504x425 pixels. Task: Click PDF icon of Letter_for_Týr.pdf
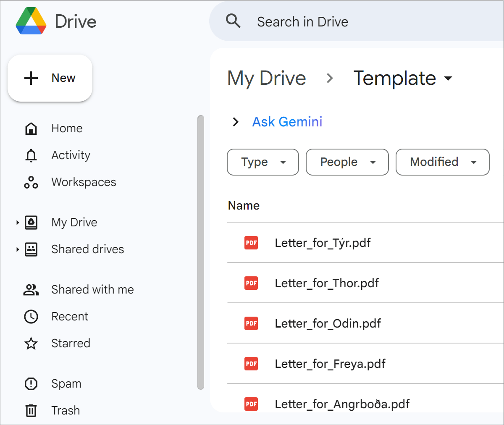coord(251,243)
